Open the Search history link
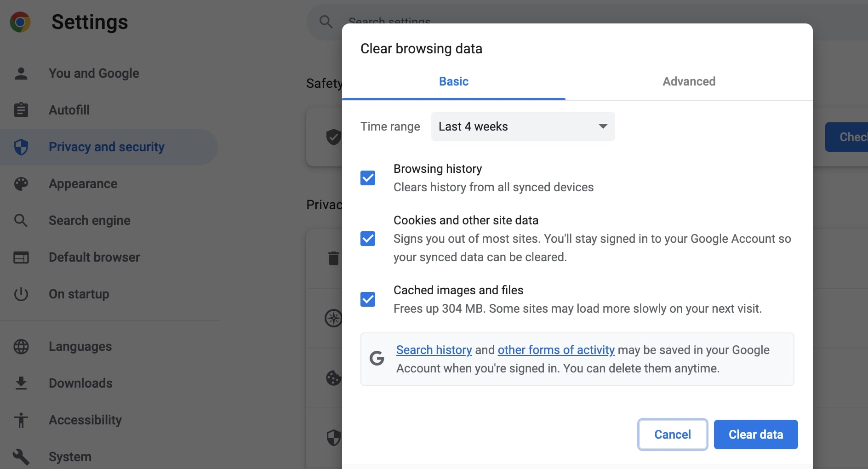Viewport: 868px width, 469px height. pyautogui.click(x=434, y=350)
